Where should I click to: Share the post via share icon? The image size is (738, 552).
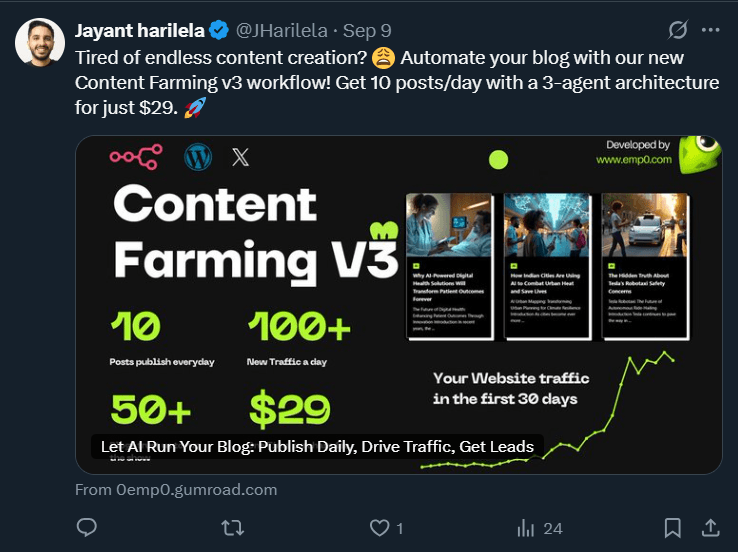click(x=711, y=527)
